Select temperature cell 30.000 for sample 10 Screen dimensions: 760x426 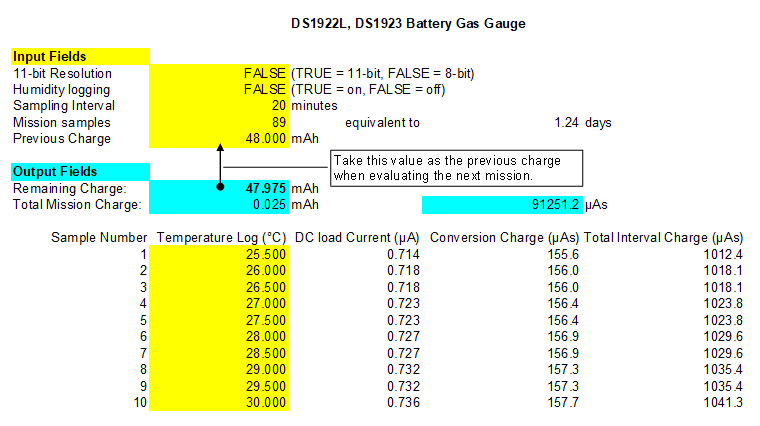click(219, 402)
